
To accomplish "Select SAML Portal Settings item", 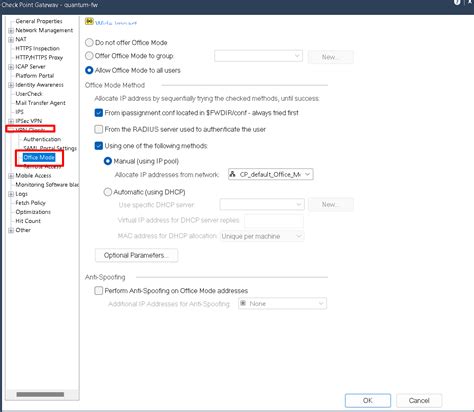I will click(x=50, y=148).
